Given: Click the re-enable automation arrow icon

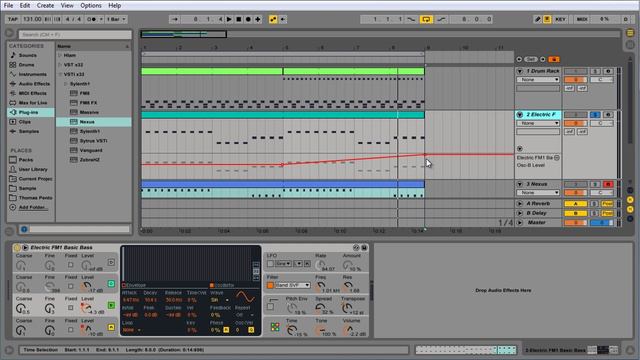Looking at the screenshot, I should coord(283,19).
